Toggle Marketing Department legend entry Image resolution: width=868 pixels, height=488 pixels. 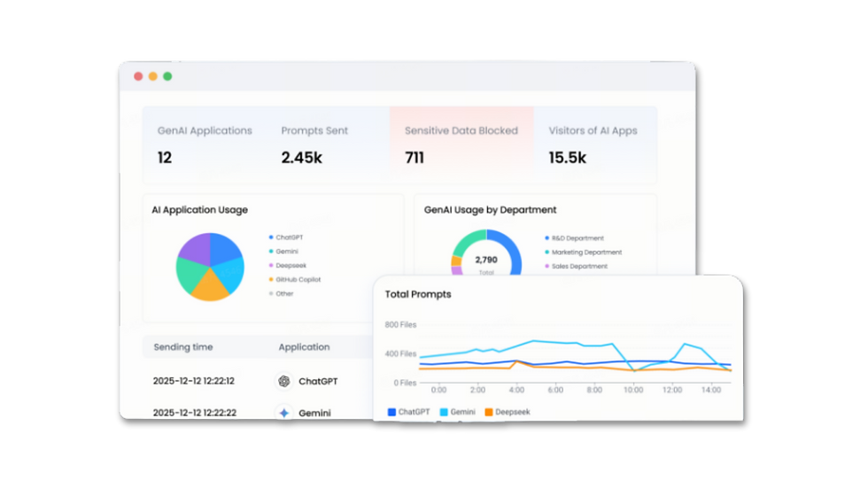(x=584, y=252)
